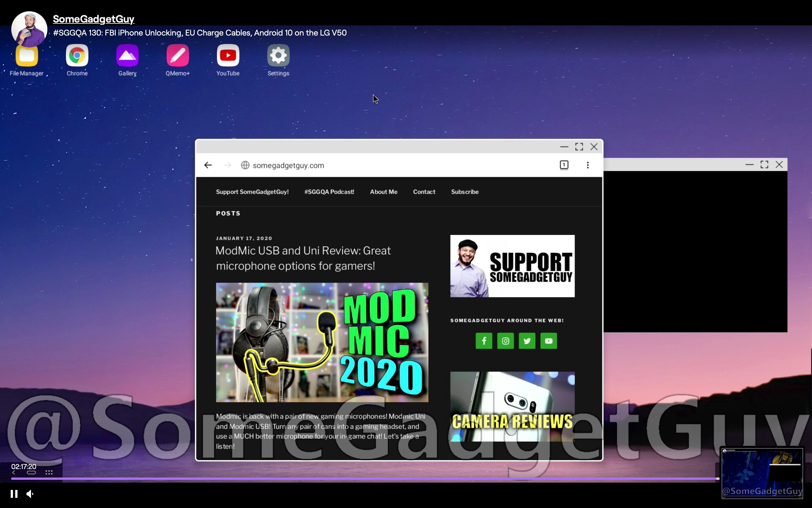This screenshot has height=508, width=812.
Task: Click the SomeGadgetGuy channel avatar
Action: pyautogui.click(x=29, y=29)
